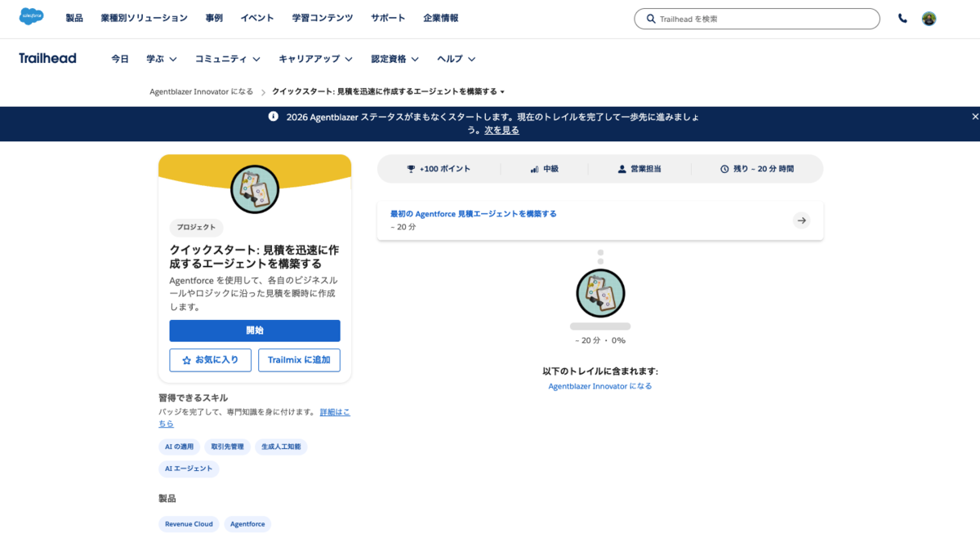Click the 以下のトレイルに含まれます heading

click(600, 371)
